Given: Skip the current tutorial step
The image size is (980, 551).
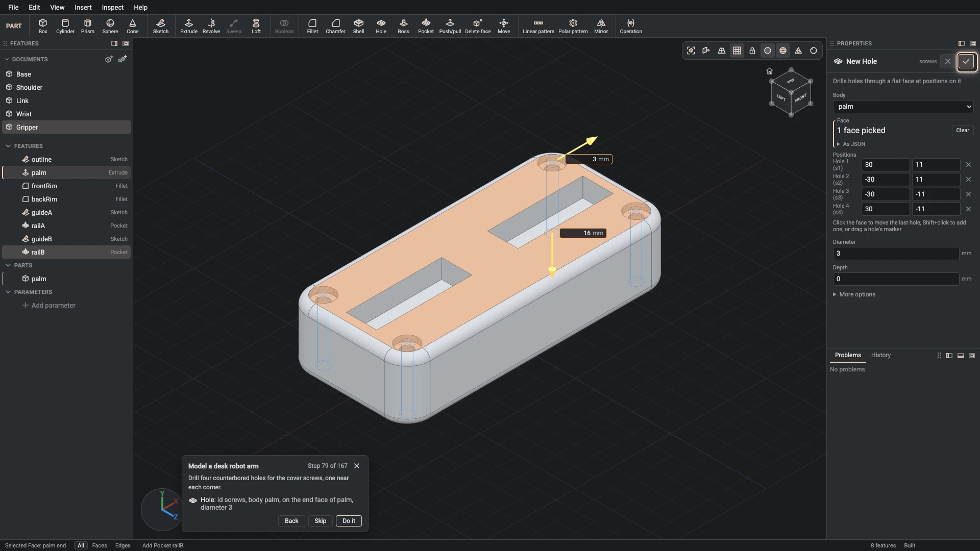Looking at the screenshot, I should pyautogui.click(x=320, y=521).
